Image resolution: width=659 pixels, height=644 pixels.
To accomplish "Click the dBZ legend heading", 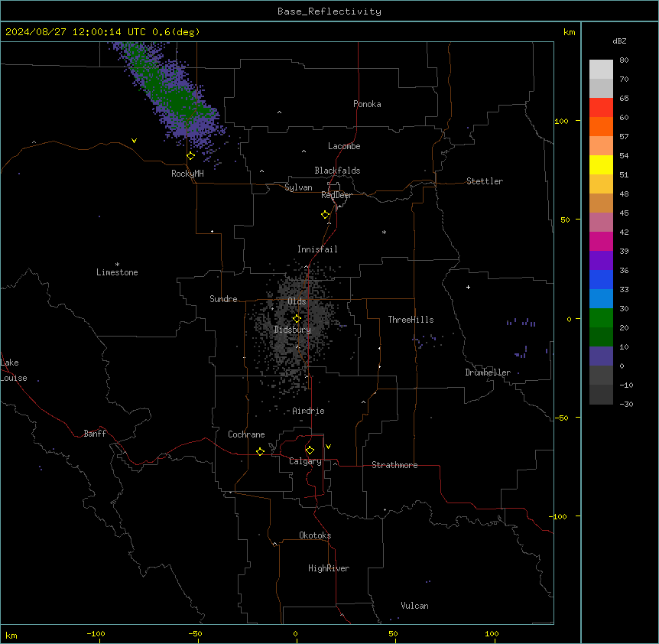I will click(x=619, y=41).
